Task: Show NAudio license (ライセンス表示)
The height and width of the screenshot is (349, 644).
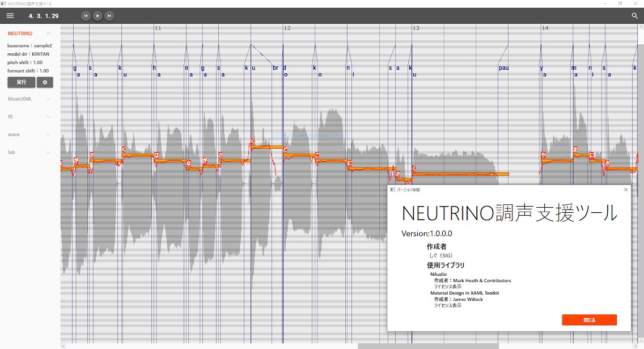Action: (x=448, y=287)
